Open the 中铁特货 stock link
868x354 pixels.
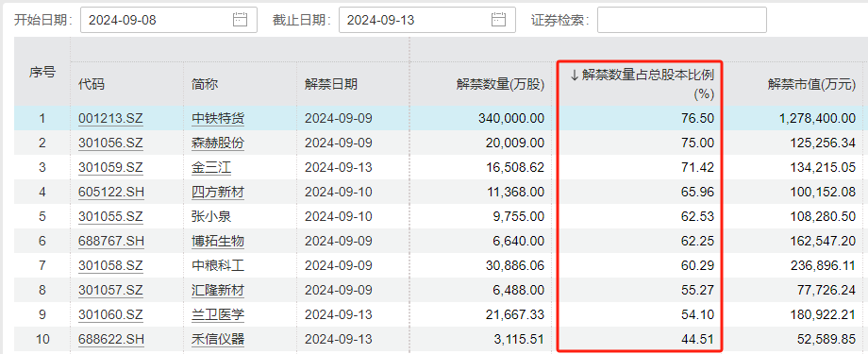[218, 119]
